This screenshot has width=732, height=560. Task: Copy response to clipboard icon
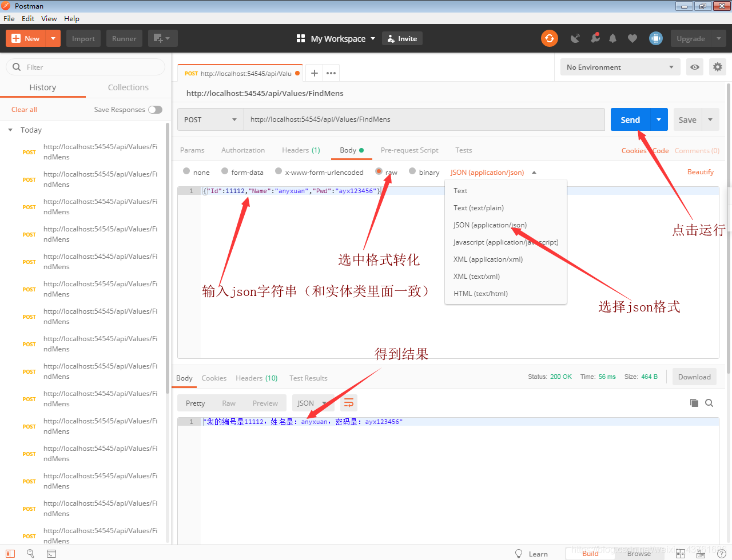pyautogui.click(x=694, y=403)
